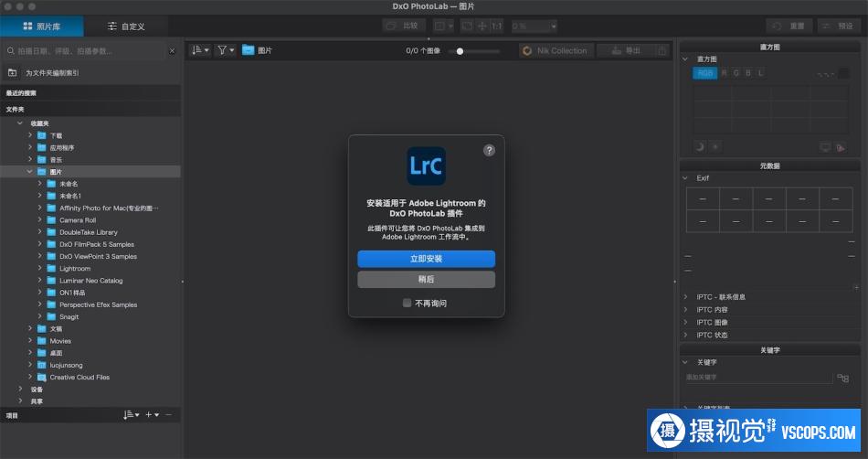Expand the IPTC 内容 section
868x459 pixels.
tap(685, 310)
